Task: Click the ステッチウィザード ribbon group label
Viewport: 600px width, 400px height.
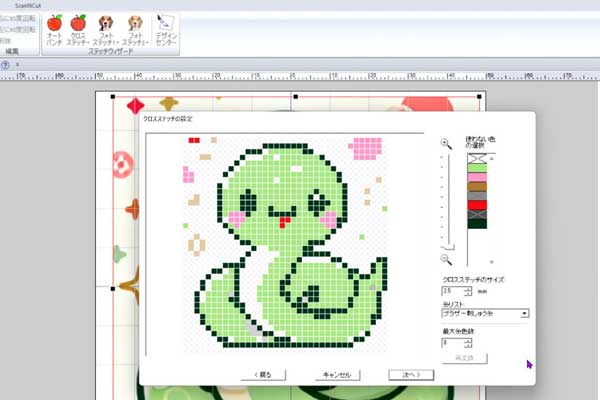Action: point(112,50)
